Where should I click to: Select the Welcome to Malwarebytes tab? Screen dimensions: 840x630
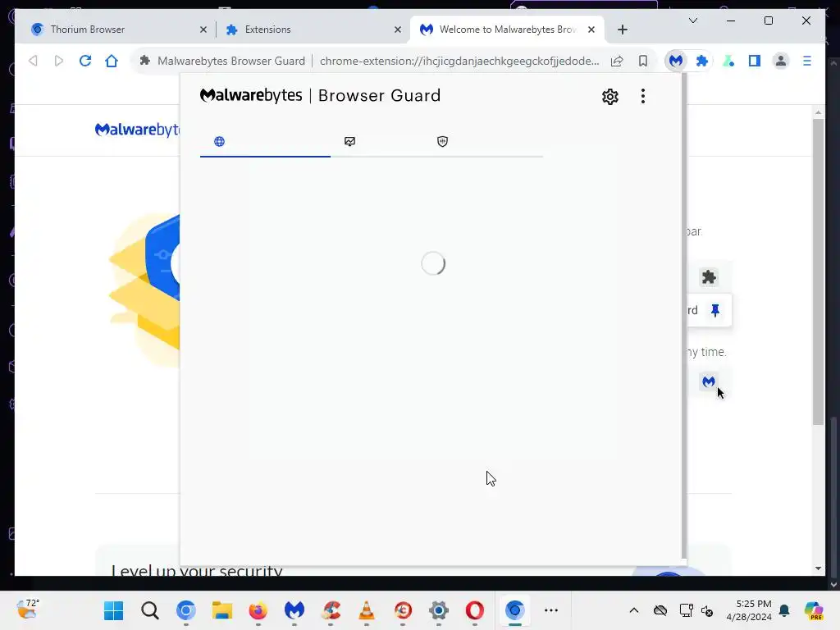(506, 30)
